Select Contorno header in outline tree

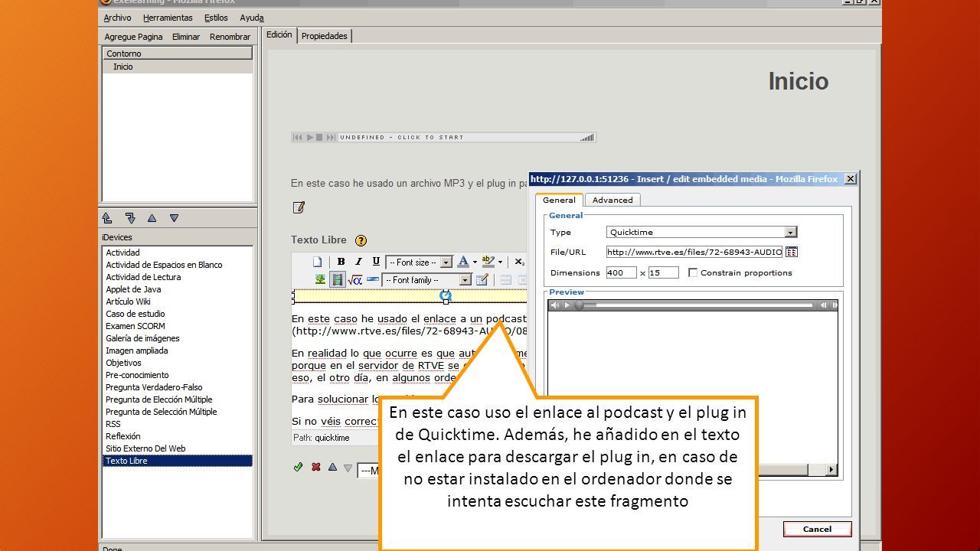click(178, 54)
